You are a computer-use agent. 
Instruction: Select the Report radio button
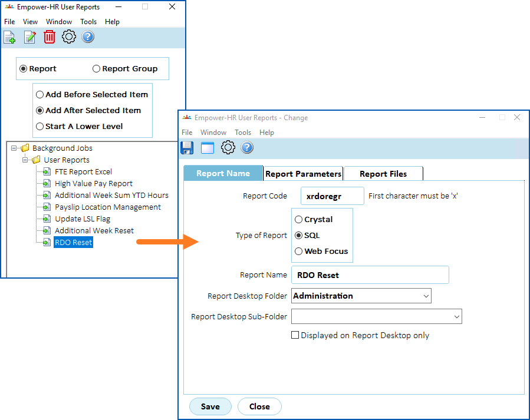click(24, 69)
